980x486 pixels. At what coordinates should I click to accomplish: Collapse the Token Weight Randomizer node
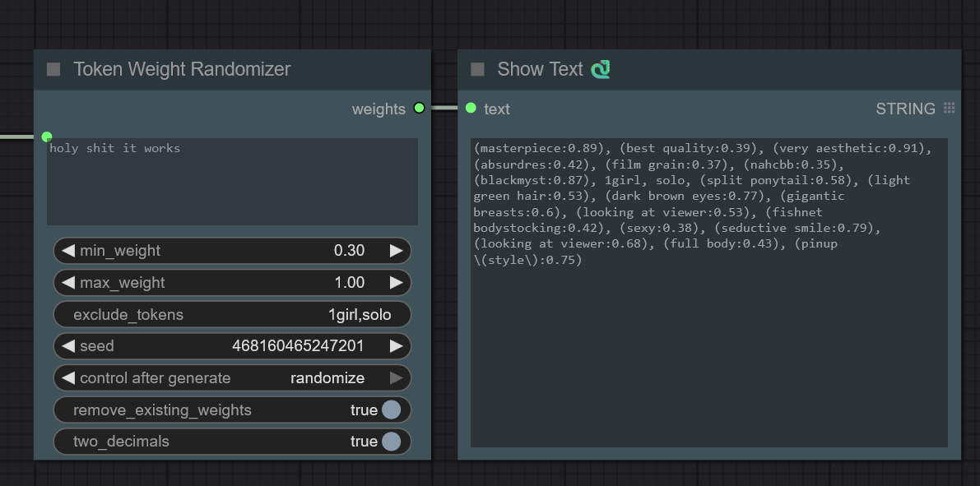(53, 69)
